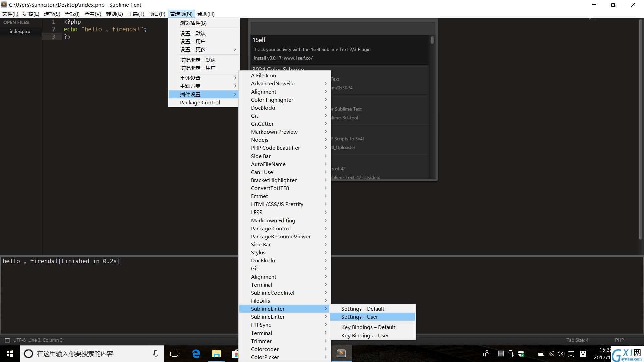Click the volume speaker tray icon
Screen dimensions: 644x362
click(x=560, y=354)
